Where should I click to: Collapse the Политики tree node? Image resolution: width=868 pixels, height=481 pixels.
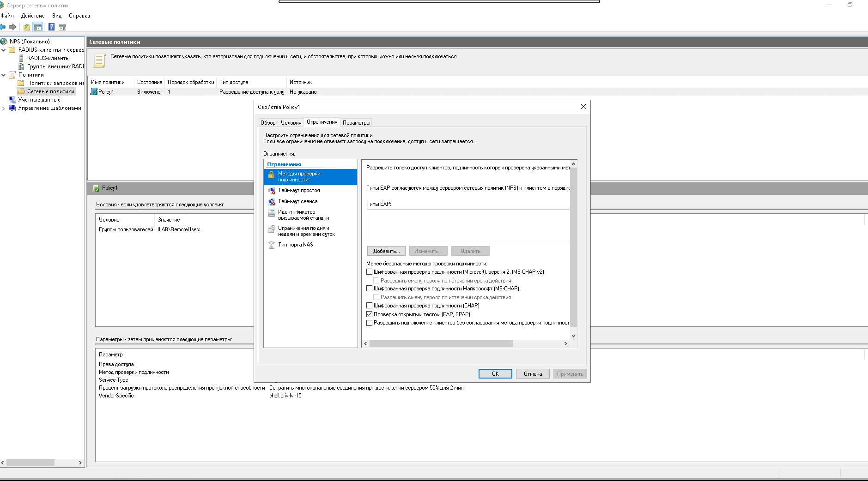pos(4,75)
